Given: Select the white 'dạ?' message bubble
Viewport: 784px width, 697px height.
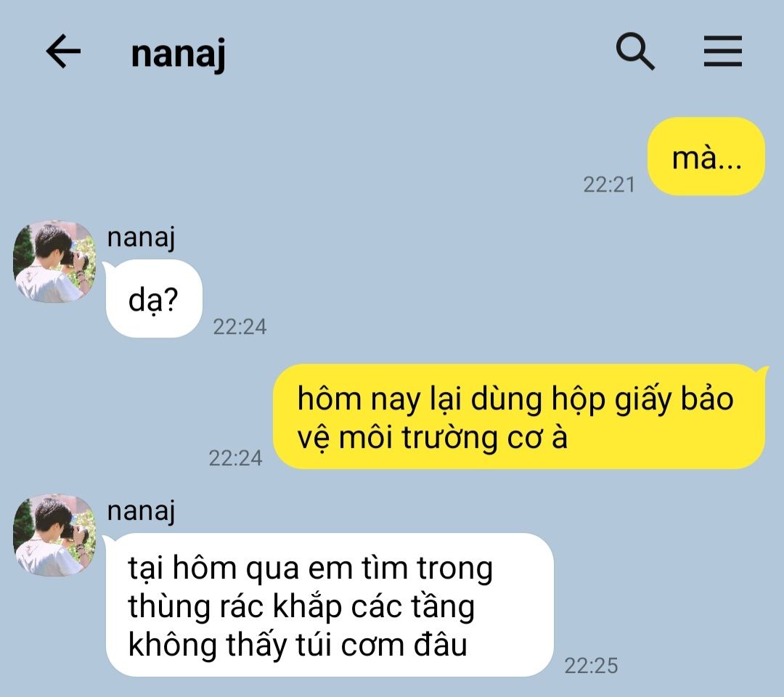Looking at the screenshot, I should 154,299.
